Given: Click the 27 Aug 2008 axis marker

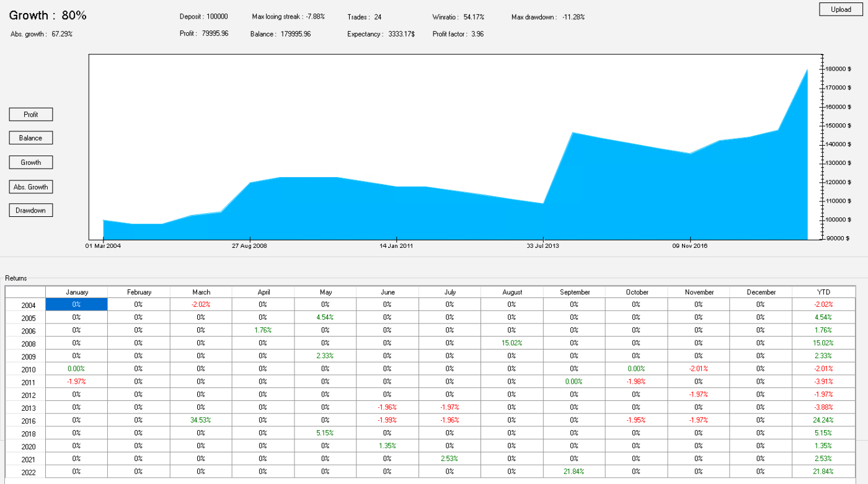Looking at the screenshot, I should (x=250, y=245).
